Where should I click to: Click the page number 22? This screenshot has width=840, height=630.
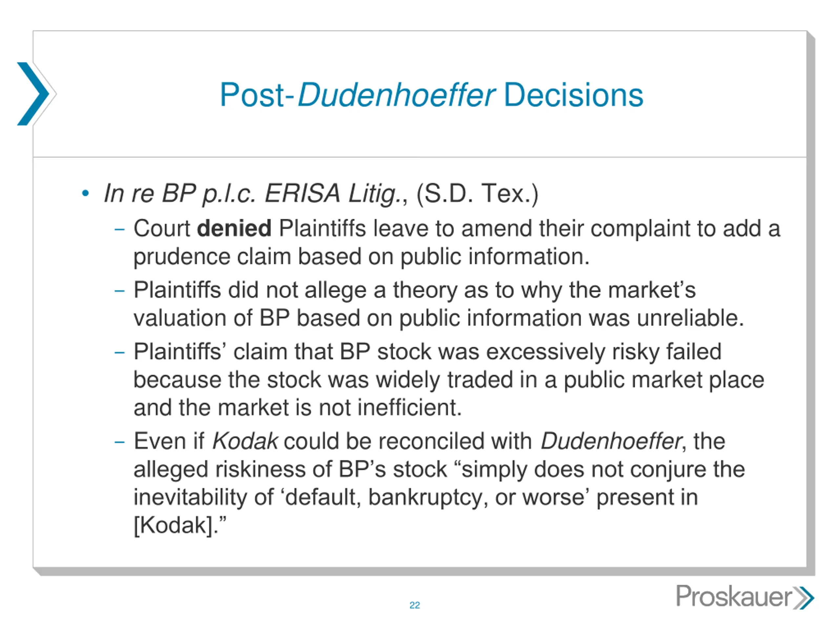coord(415,605)
